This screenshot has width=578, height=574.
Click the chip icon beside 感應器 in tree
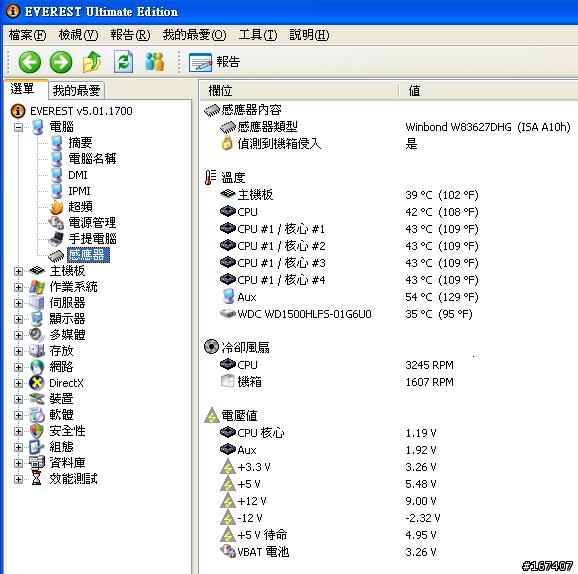(56, 255)
